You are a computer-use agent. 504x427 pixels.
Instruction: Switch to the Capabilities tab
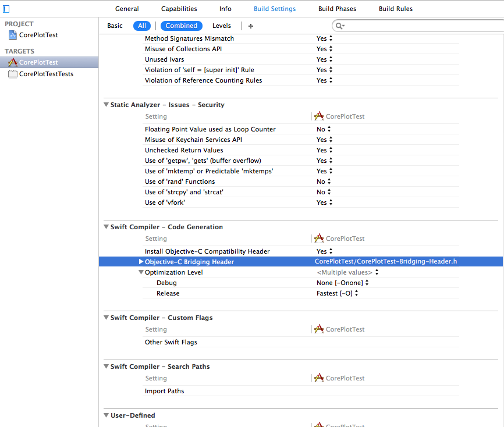[x=179, y=9]
